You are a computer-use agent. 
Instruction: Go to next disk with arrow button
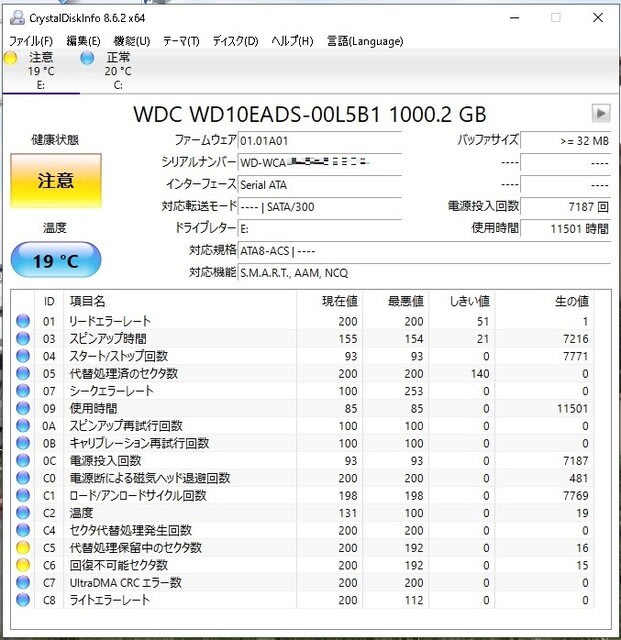tap(601, 113)
